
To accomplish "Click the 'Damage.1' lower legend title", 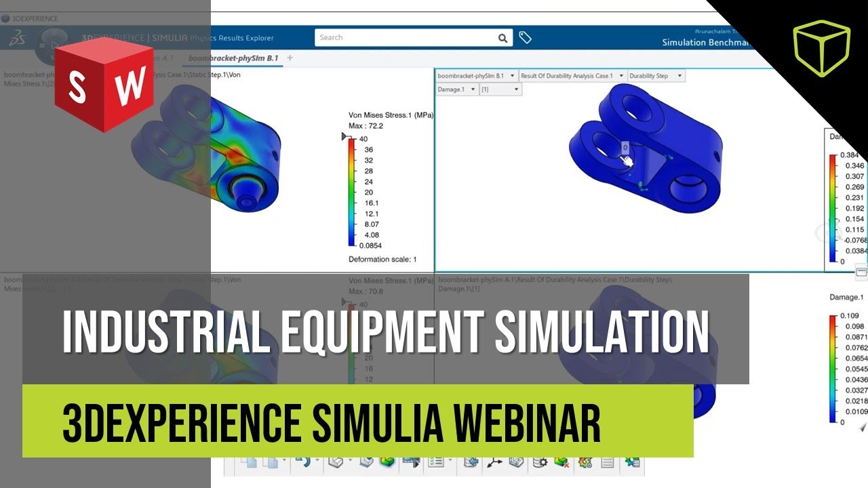I will click(x=846, y=298).
